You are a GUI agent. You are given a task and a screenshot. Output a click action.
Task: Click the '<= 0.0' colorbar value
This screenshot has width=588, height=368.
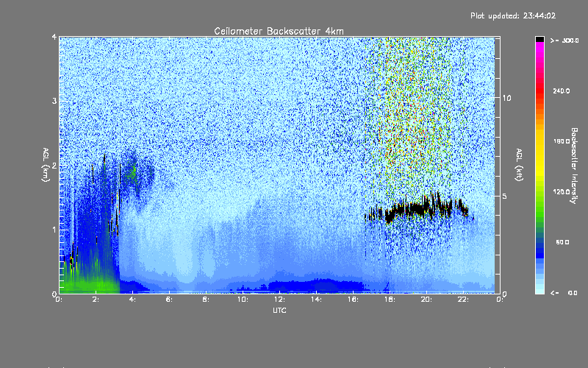point(564,293)
